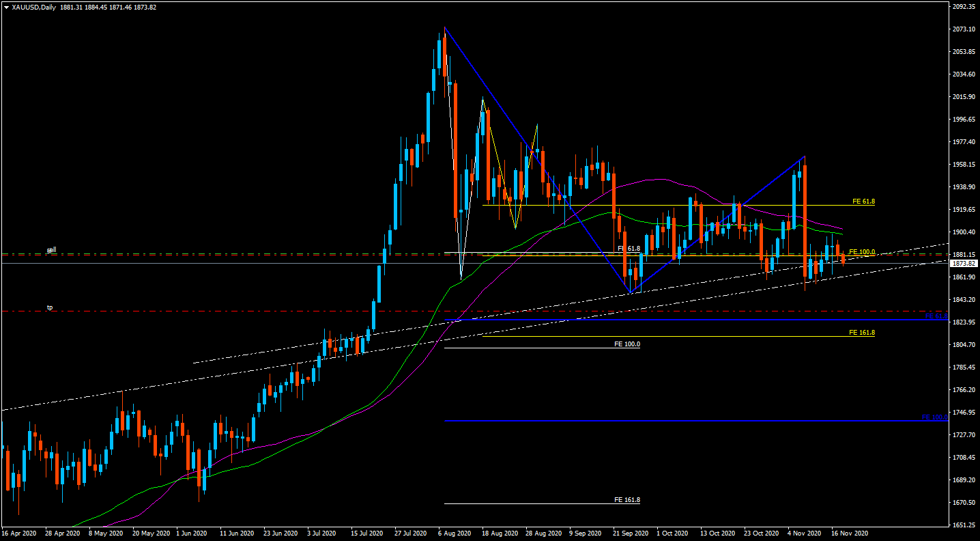
Task: Click the 27 Jul 2020 date label
Action: click(410, 532)
